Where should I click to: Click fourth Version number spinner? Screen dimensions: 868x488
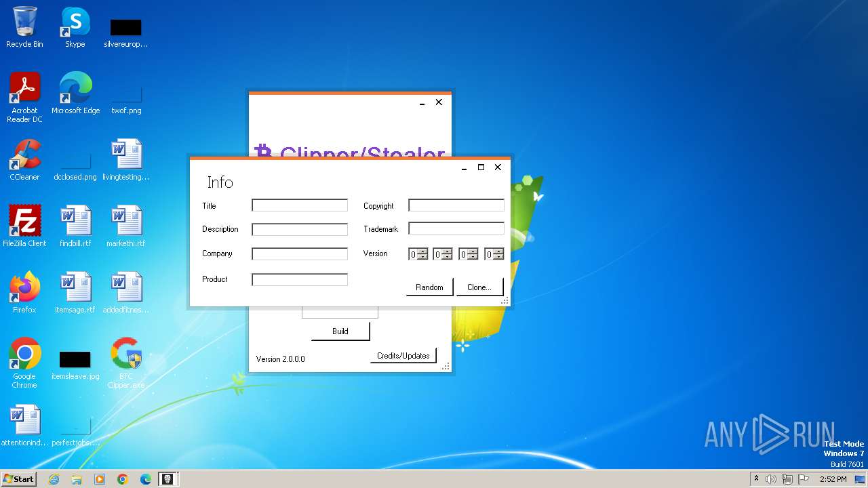(494, 254)
